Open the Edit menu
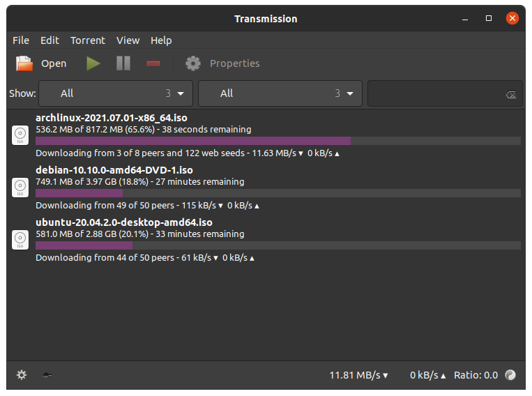 [x=50, y=40]
